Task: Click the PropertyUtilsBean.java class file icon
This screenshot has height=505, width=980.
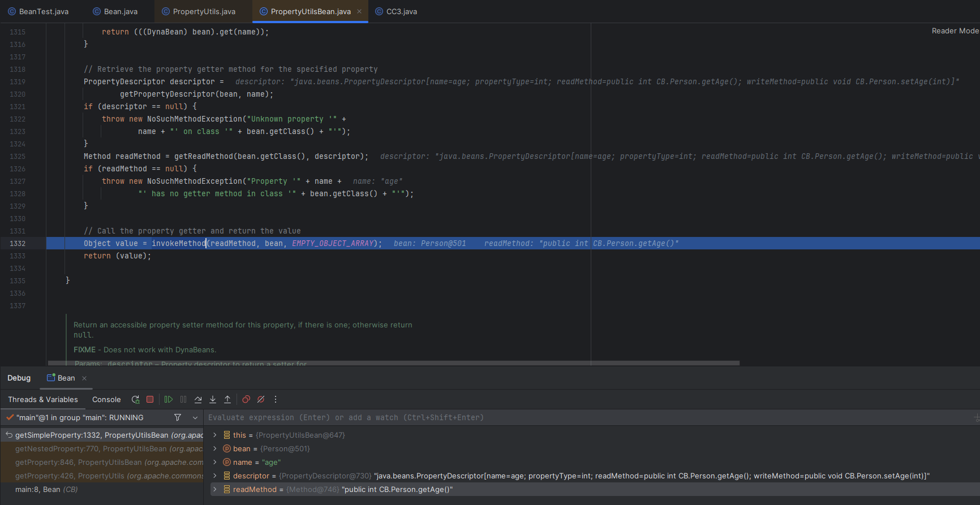Action: point(264,11)
